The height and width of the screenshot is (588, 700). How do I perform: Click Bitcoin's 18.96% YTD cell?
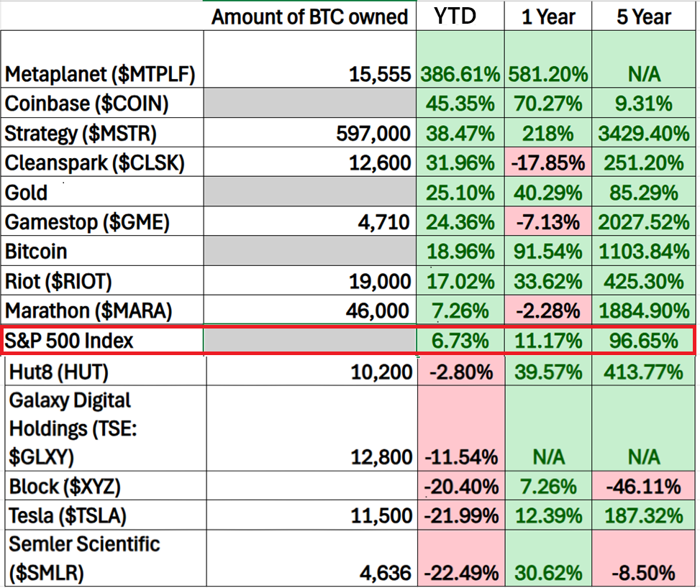[460, 252]
